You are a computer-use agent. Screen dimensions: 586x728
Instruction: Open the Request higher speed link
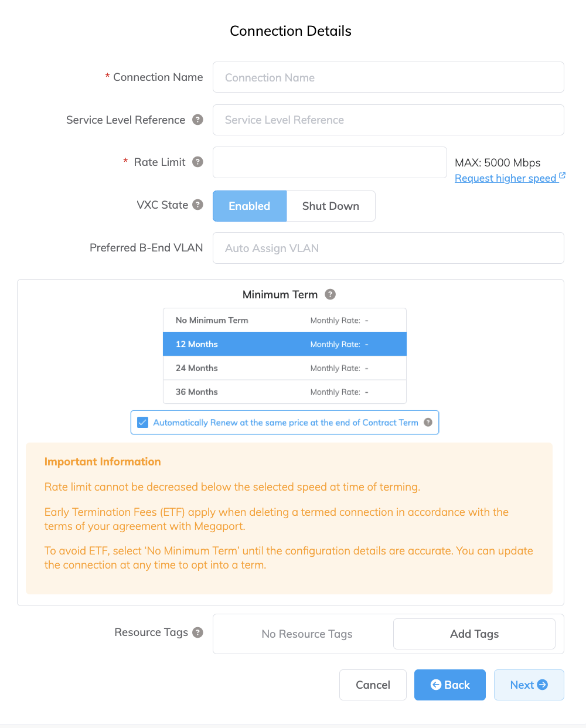point(505,178)
